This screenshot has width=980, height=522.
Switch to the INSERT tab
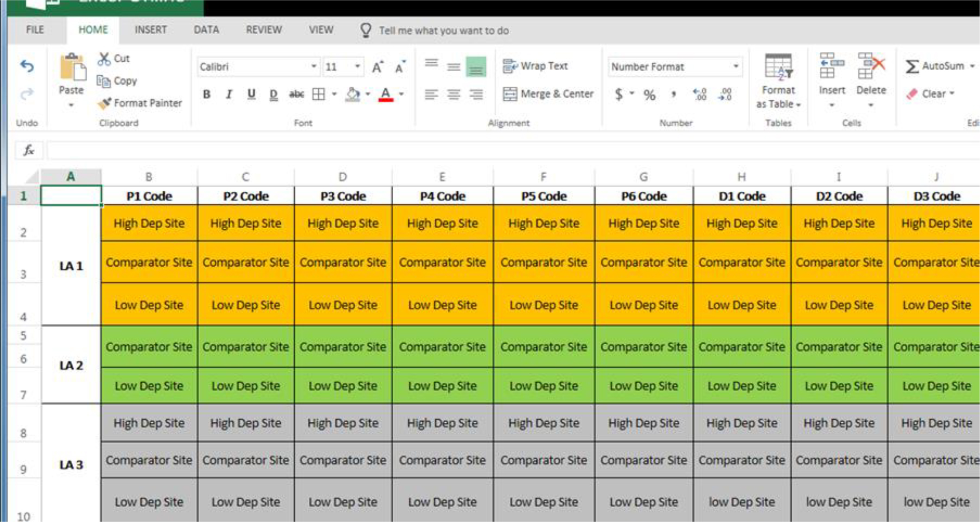pos(150,30)
